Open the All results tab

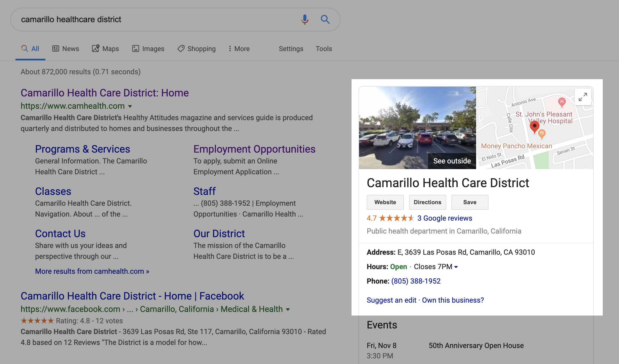[30, 49]
